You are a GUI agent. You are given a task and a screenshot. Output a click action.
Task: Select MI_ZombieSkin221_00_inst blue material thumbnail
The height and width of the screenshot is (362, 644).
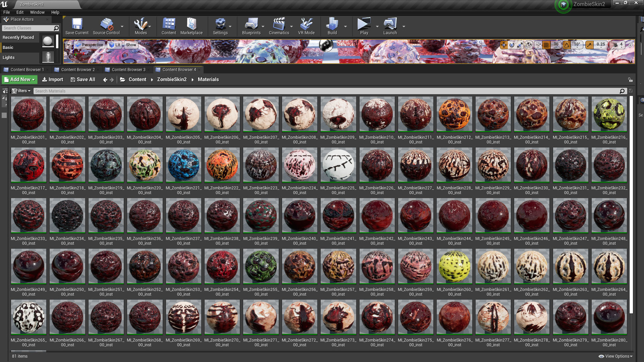[x=184, y=165]
